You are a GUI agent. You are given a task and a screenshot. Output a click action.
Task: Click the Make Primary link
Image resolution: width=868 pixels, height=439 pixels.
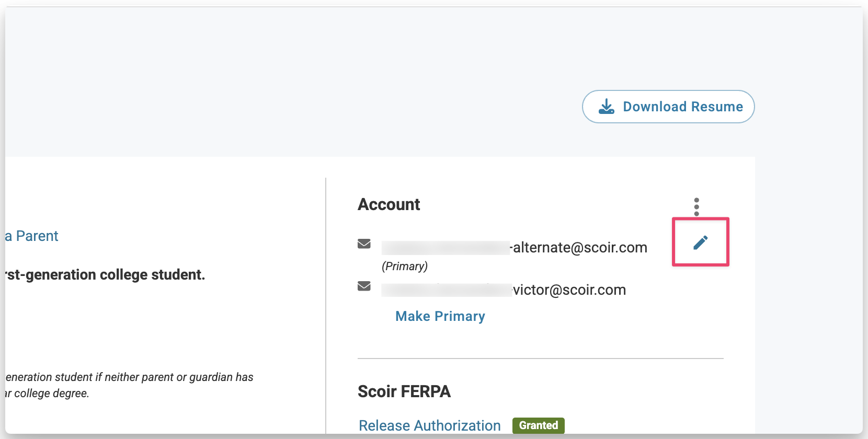click(x=440, y=316)
